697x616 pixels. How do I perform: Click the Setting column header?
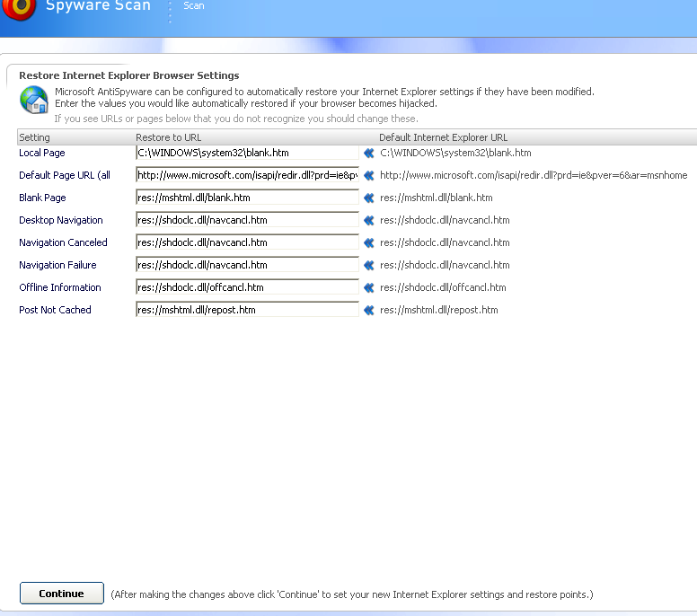34,137
